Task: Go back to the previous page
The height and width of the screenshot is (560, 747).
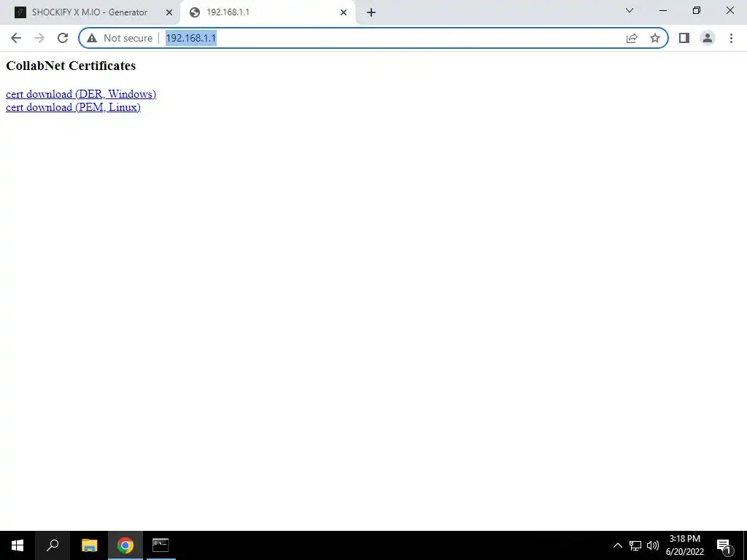Action: point(16,38)
